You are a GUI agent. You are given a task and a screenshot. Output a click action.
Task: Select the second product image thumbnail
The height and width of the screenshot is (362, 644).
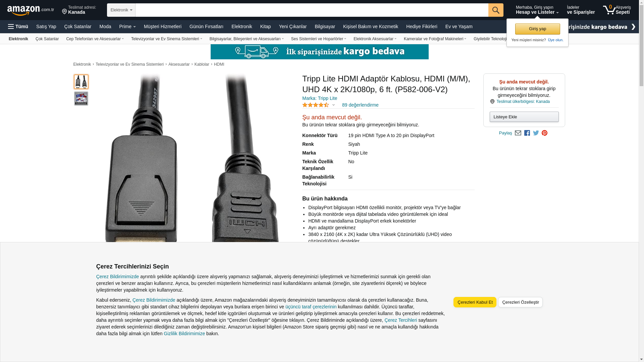tap(81, 99)
